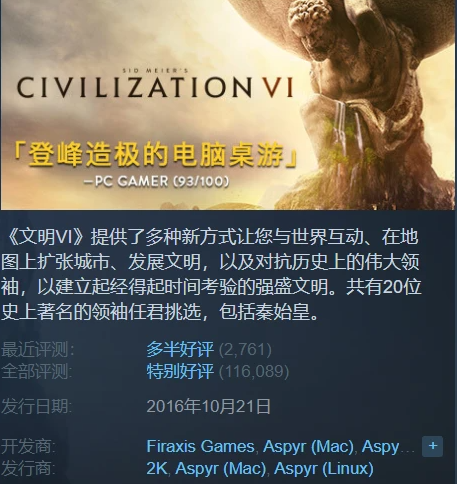Viewport: 457px width, 484px height.
Task: Click the 最近评测 label
Action: click(x=38, y=349)
